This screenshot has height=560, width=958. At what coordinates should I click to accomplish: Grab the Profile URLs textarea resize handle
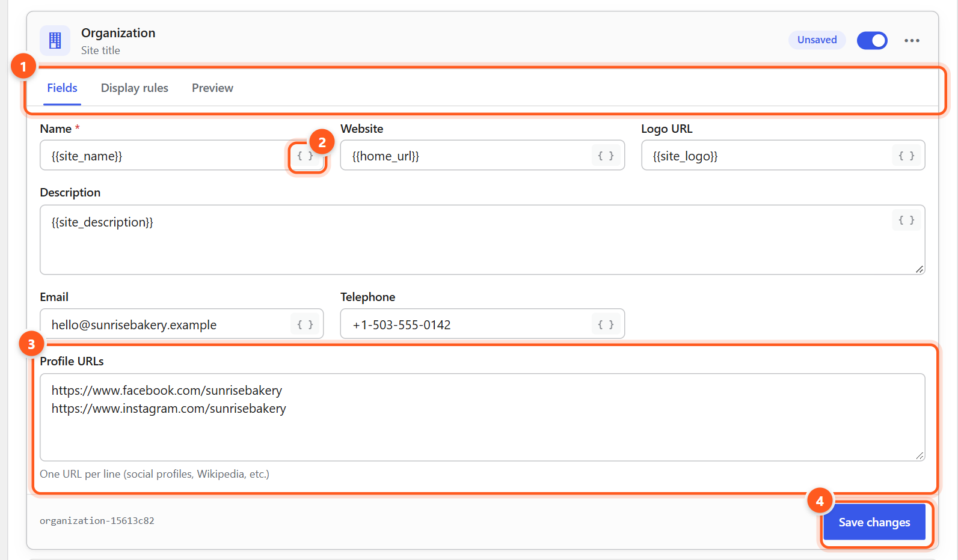(920, 455)
